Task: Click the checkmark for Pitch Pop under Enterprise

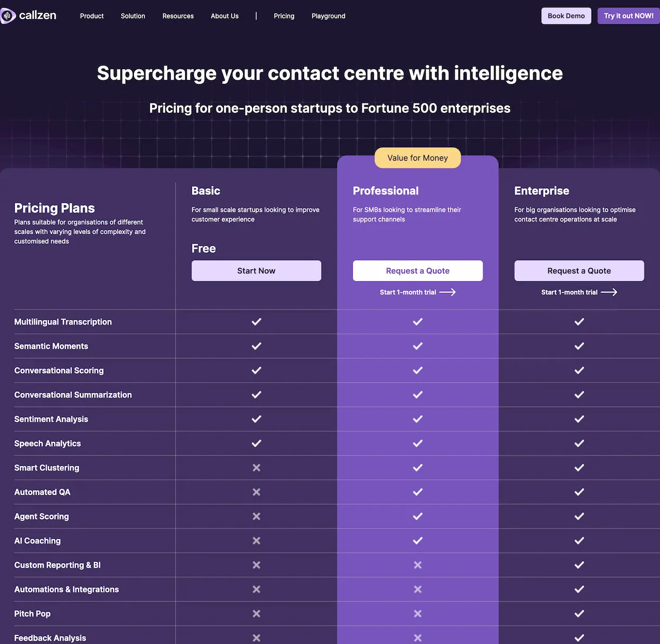Action: tap(579, 613)
